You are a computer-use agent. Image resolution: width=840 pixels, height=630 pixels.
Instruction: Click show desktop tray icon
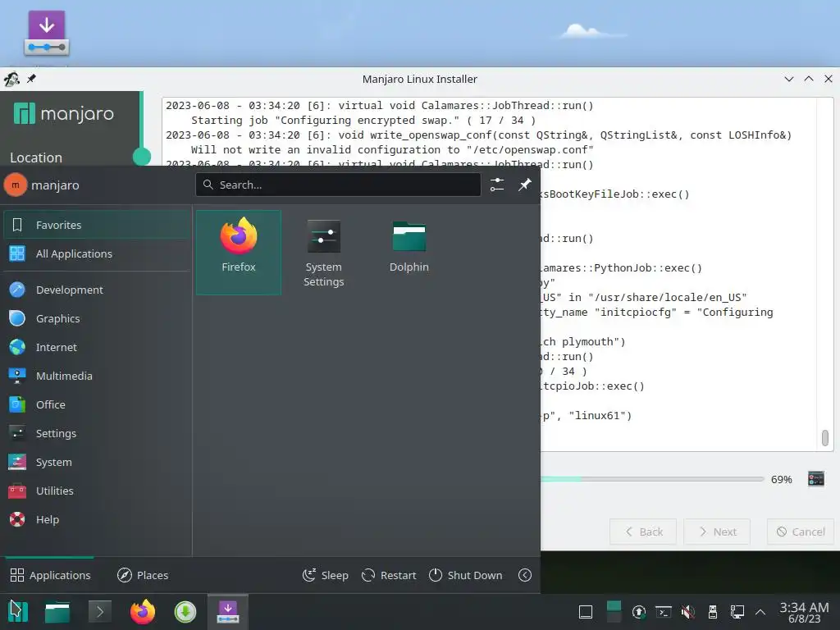coord(586,612)
